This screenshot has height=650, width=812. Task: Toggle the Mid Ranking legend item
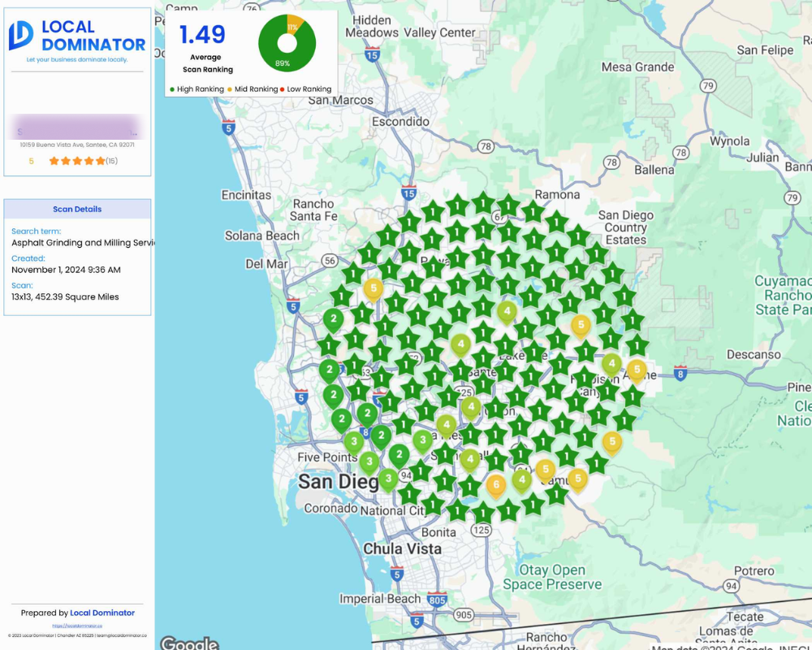pyautogui.click(x=256, y=89)
